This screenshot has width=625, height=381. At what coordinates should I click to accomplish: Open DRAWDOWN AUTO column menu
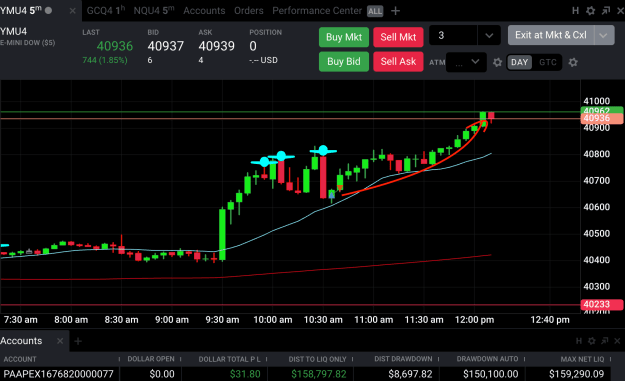(x=525, y=359)
